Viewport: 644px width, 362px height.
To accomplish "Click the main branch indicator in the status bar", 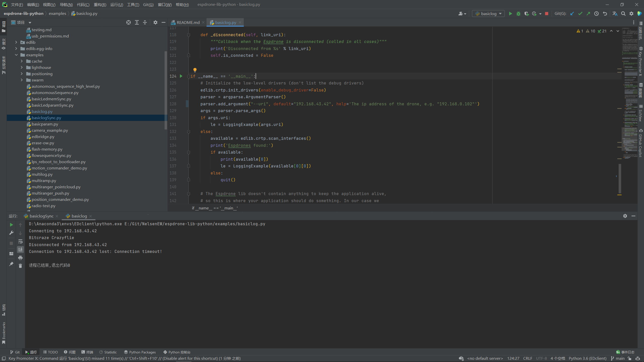I will click(x=618, y=358).
